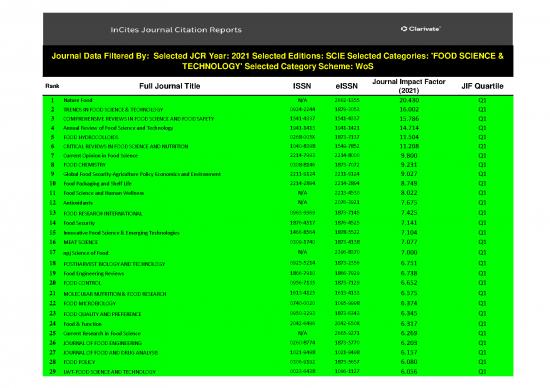Select the Global Food Security journal title
550x388 pixels.
[142, 174]
